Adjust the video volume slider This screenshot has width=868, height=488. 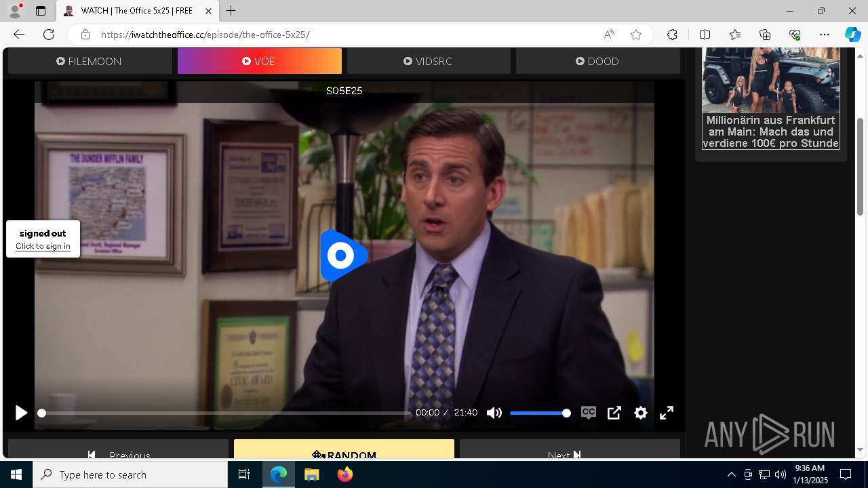pos(540,413)
